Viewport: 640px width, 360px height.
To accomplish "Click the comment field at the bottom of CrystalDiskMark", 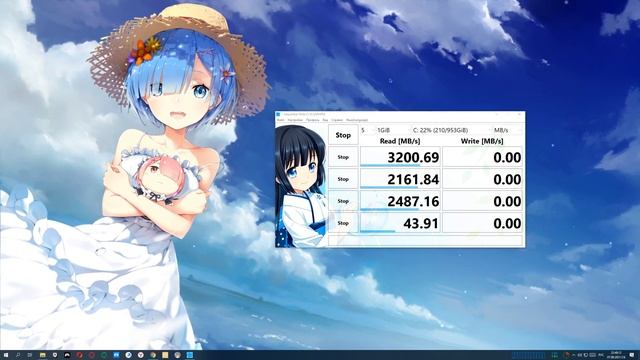I will (x=425, y=240).
